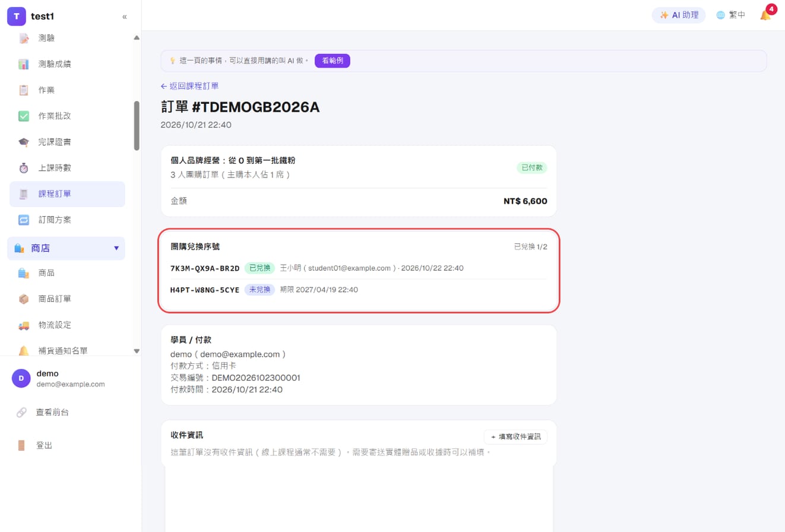Click the amount NT$ 6,600
Viewport: 785px width, 532px height.
(x=525, y=201)
